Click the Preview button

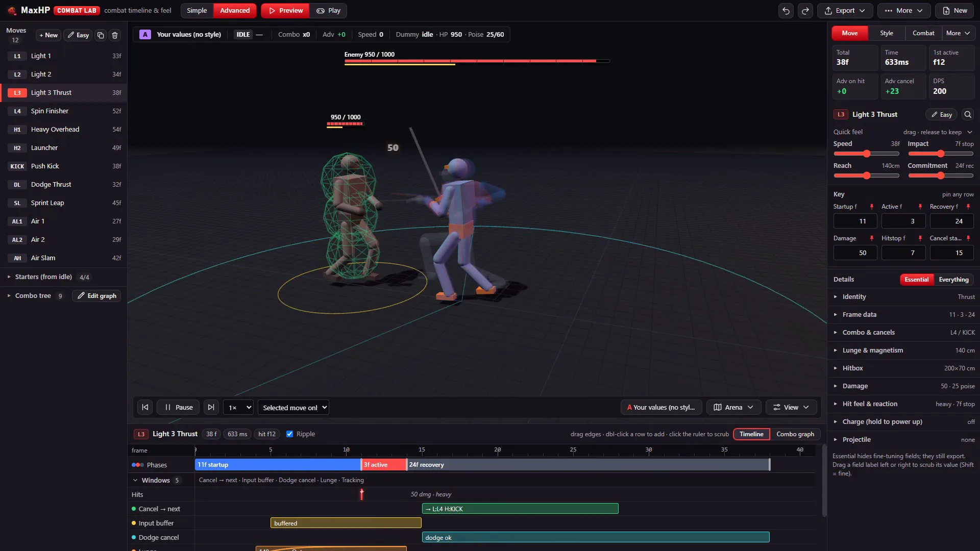285,10
